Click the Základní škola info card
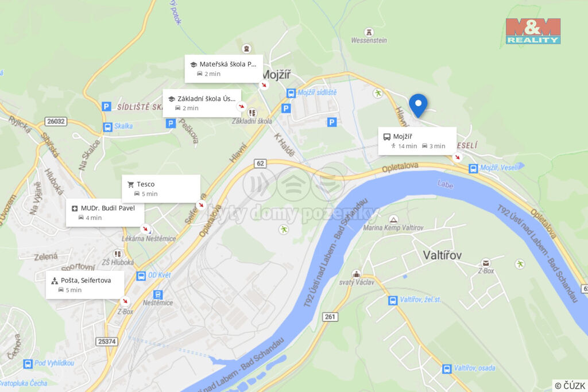Viewport: 588px width, 392px height. pyautogui.click(x=202, y=103)
